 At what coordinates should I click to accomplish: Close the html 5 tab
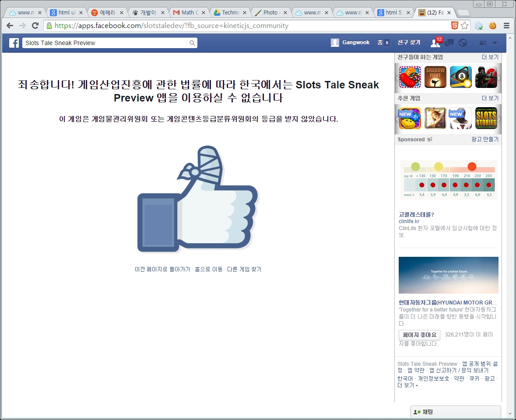pyautogui.click(x=408, y=13)
